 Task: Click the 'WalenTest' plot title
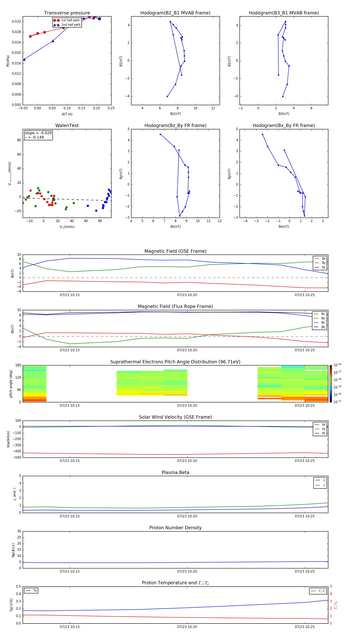(x=67, y=125)
